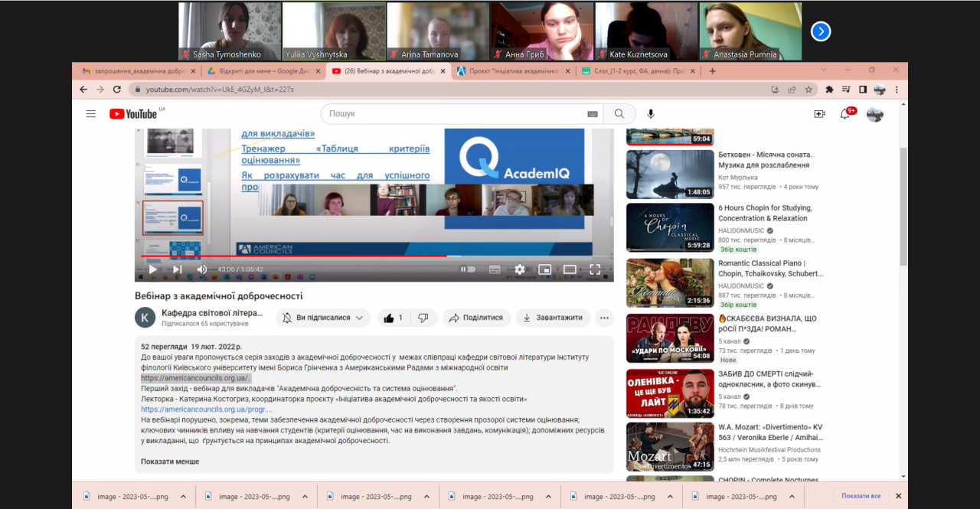Open the three-dot more actions menu under the video
980x509 pixels.
(x=604, y=318)
